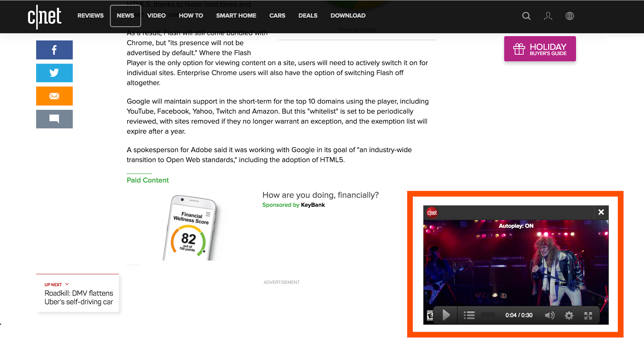Open the Smart Home menu

pyautogui.click(x=236, y=16)
